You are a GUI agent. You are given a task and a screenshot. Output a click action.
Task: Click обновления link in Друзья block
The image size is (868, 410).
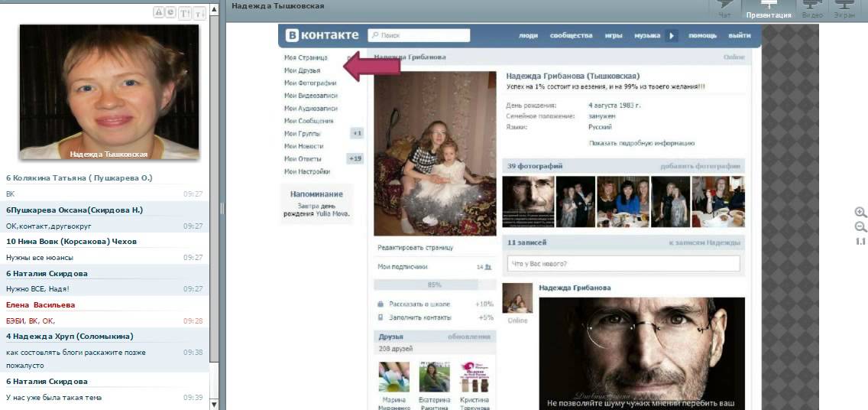(x=469, y=337)
